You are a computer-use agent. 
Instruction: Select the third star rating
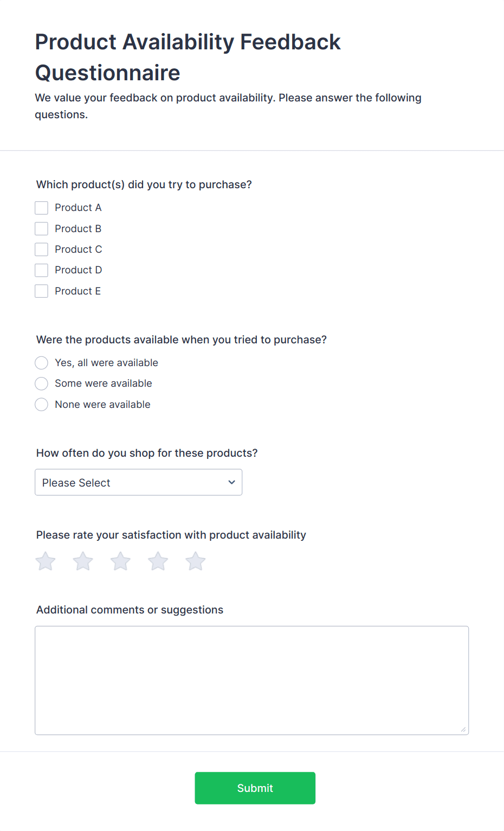click(x=120, y=561)
